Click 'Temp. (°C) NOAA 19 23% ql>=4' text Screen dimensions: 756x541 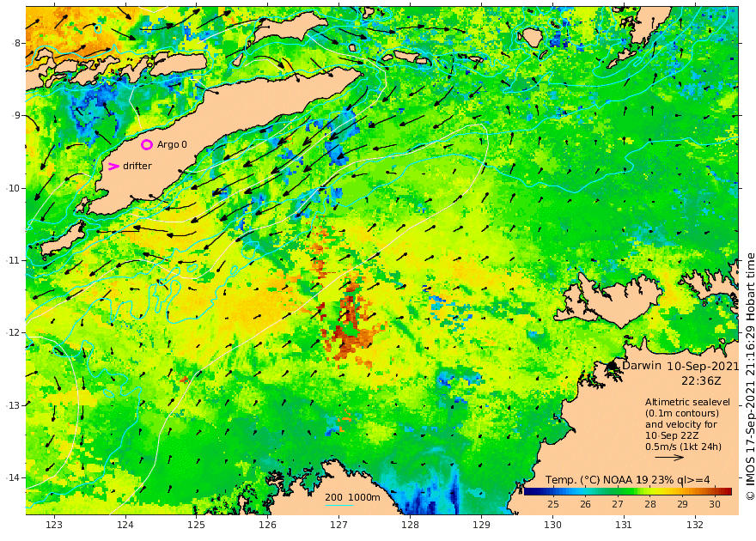point(628,480)
